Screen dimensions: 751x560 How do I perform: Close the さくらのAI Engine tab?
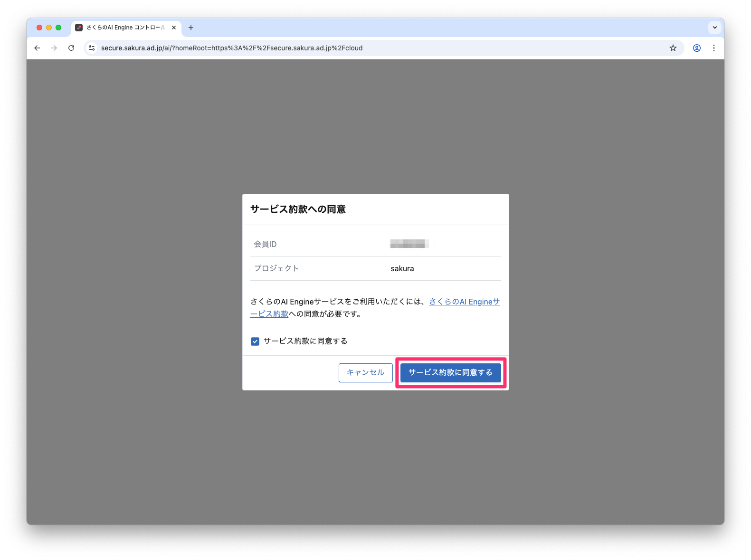tap(174, 28)
